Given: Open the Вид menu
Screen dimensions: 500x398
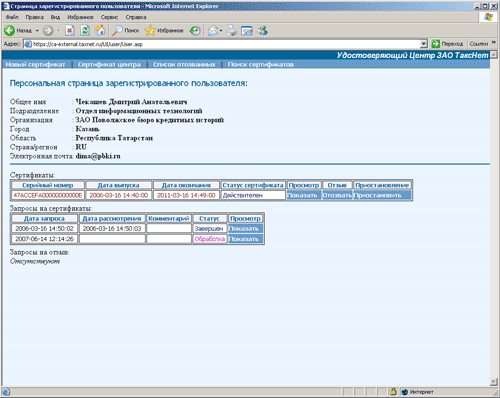Looking at the screenshot, I should tap(55, 17).
